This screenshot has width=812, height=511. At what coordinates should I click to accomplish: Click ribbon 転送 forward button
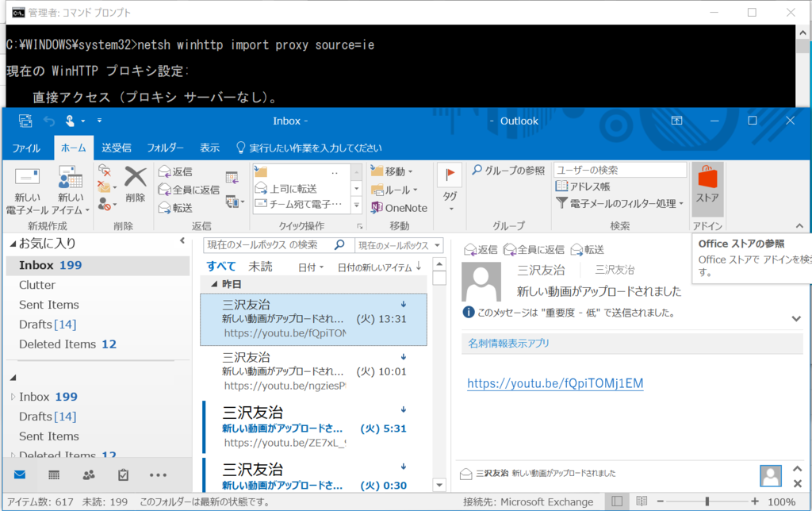point(175,208)
